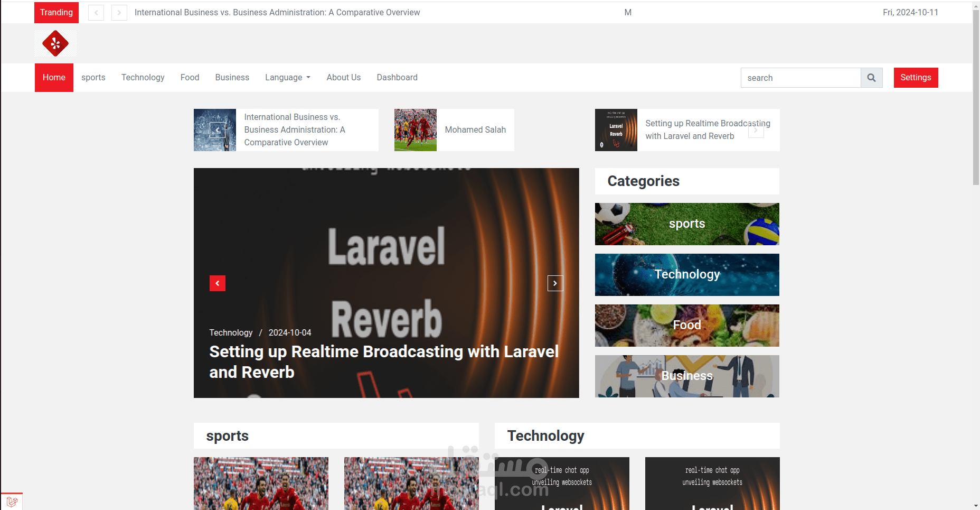Click International Business post thumbnail image

coord(215,130)
